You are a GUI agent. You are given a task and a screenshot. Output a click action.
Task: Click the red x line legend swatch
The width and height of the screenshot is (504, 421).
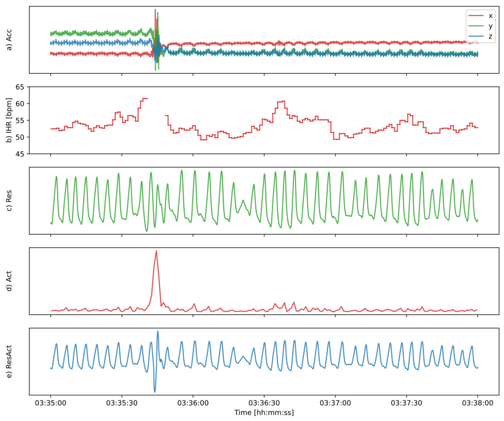[476, 16]
